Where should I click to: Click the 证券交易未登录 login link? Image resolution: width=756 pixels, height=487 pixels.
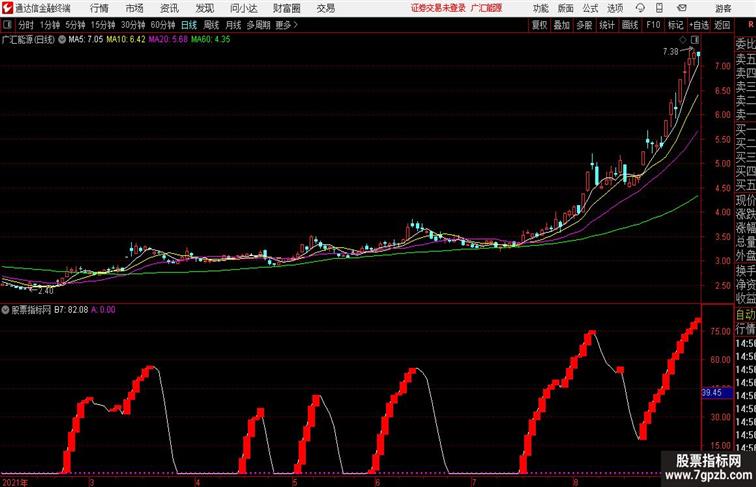(x=438, y=8)
